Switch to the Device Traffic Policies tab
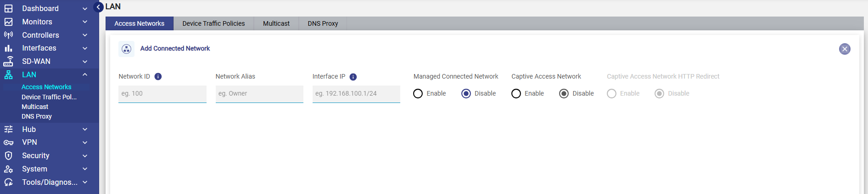The height and width of the screenshot is (194, 868). [x=213, y=23]
